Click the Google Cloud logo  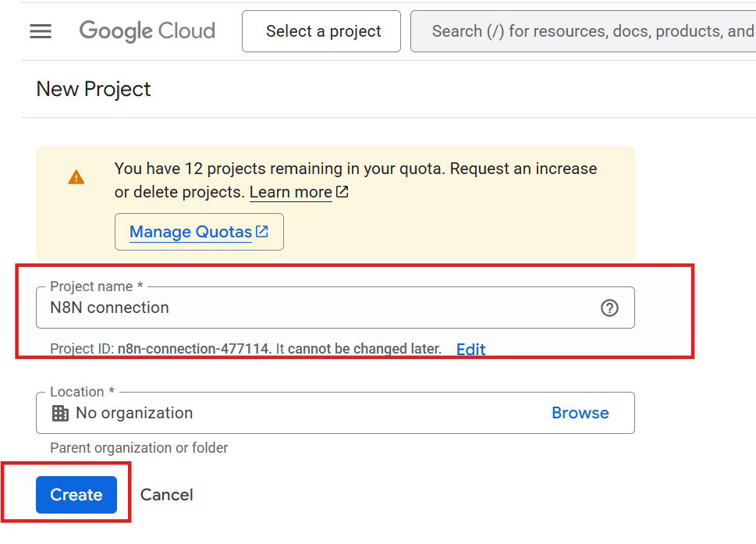click(147, 31)
